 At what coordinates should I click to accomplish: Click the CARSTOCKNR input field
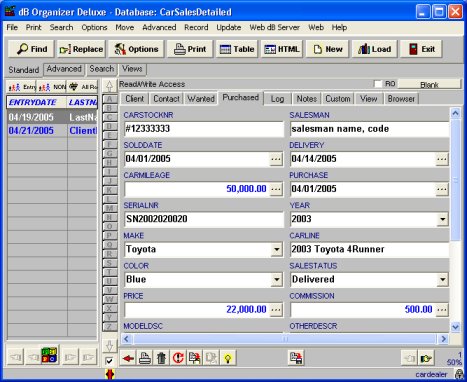(x=204, y=129)
